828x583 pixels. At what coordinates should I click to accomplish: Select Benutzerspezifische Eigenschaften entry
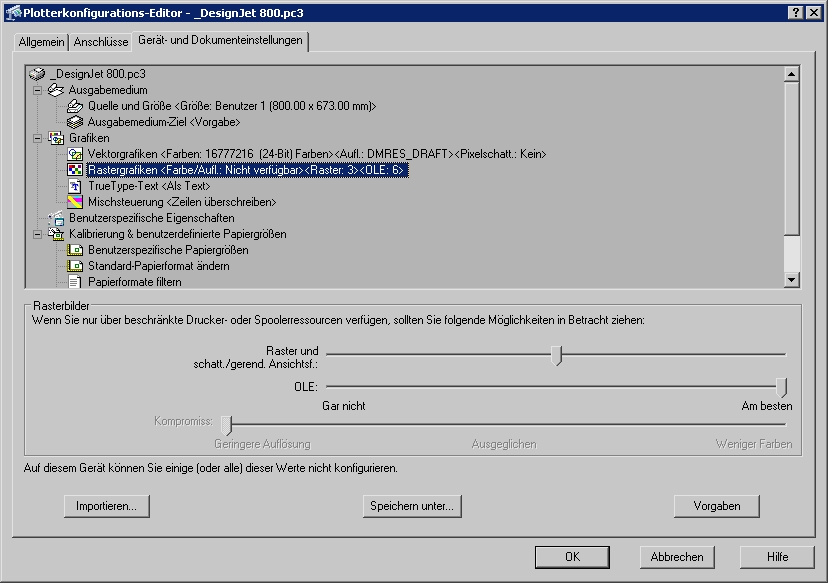point(152,218)
